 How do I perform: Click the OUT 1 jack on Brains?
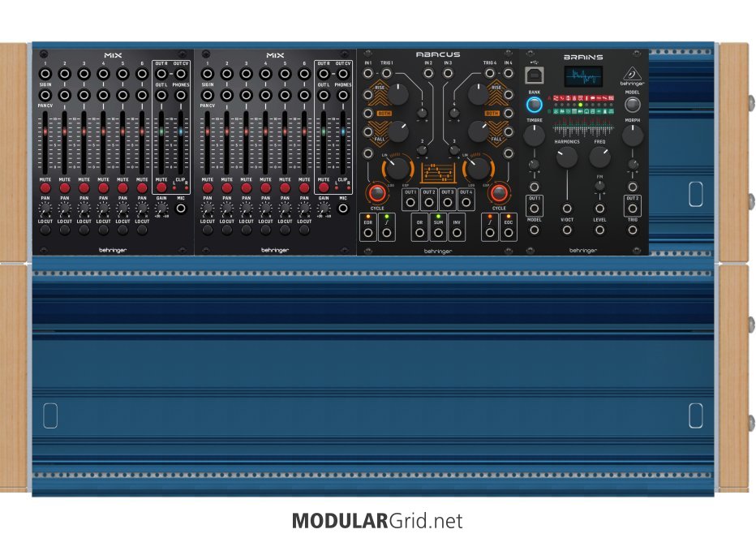[x=535, y=209]
